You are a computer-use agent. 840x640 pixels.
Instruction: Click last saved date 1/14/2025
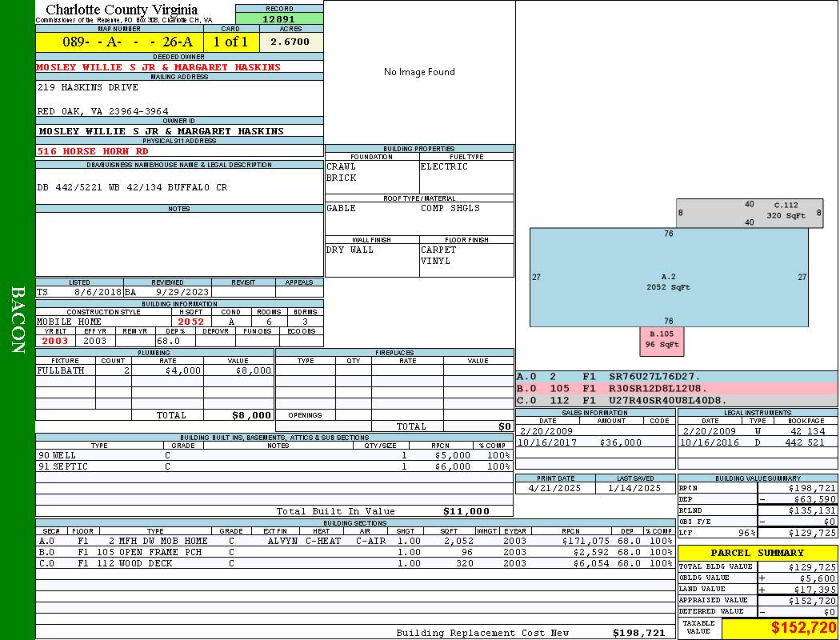pyautogui.click(x=634, y=488)
